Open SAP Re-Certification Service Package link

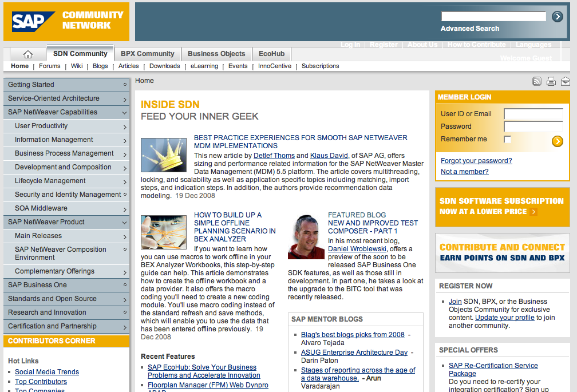click(x=493, y=370)
